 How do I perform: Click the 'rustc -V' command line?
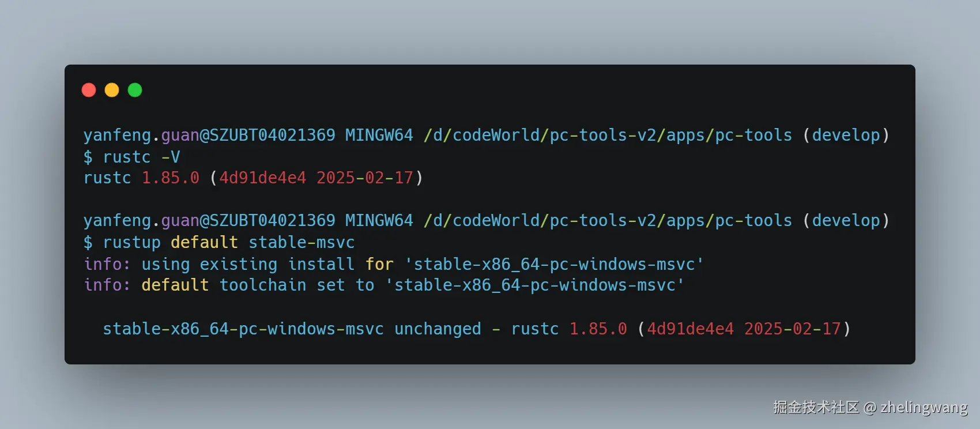131,157
